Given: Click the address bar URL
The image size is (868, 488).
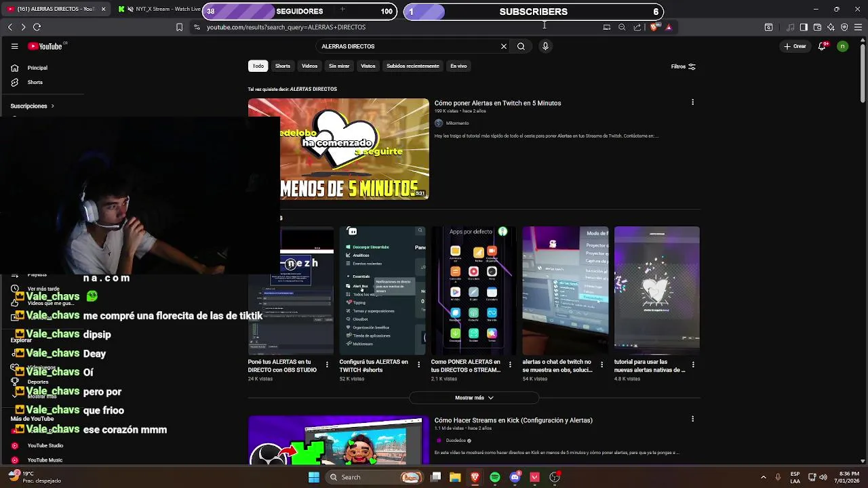Looking at the screenshot, I should [286, 27].
